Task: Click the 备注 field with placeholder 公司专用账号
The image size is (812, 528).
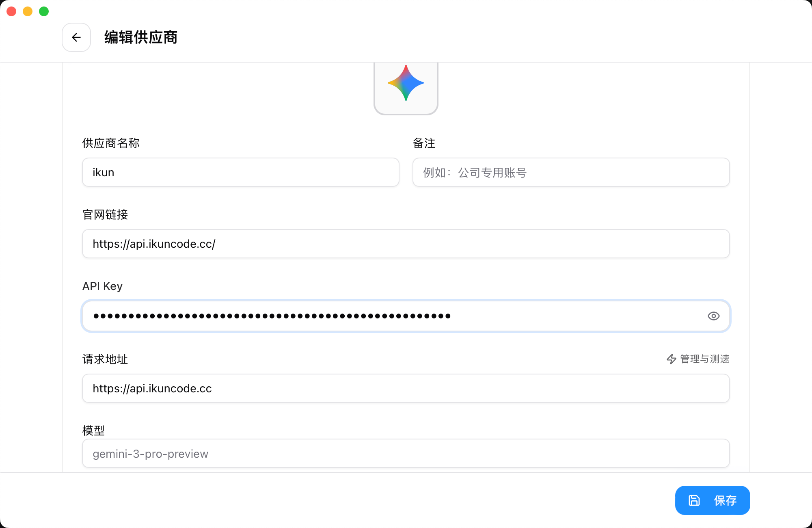Action: (x=571, y=172)
